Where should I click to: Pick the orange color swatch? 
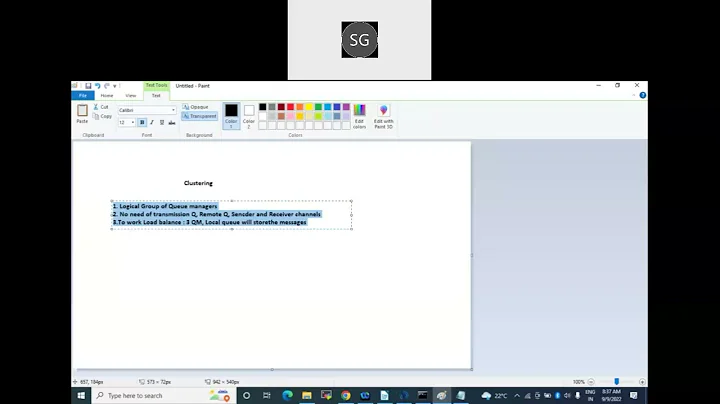[299, 107]
